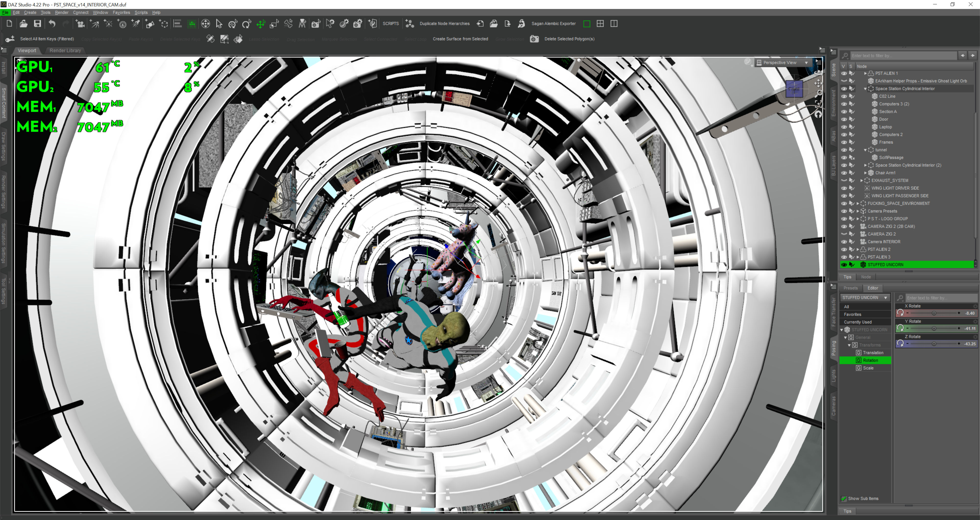
Task: Click the Open file folder icon
Action: click(23, 23)
